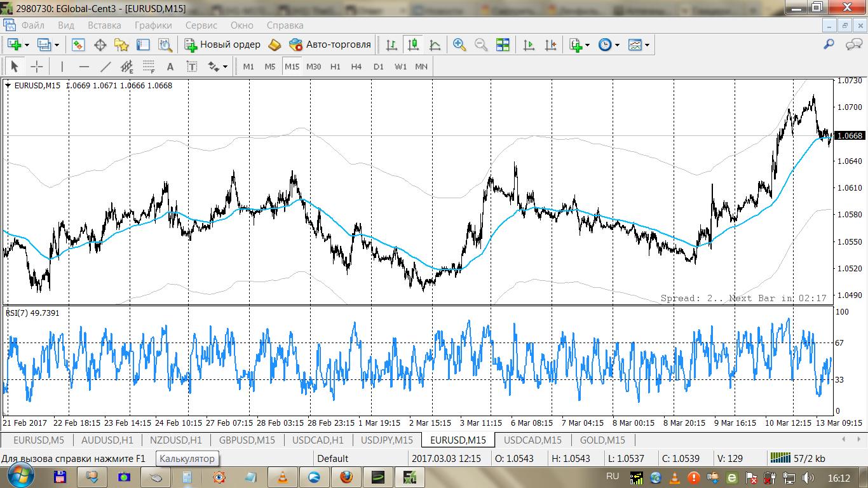
Task: Switch chart to line chart type
Action: pos(435,44)
